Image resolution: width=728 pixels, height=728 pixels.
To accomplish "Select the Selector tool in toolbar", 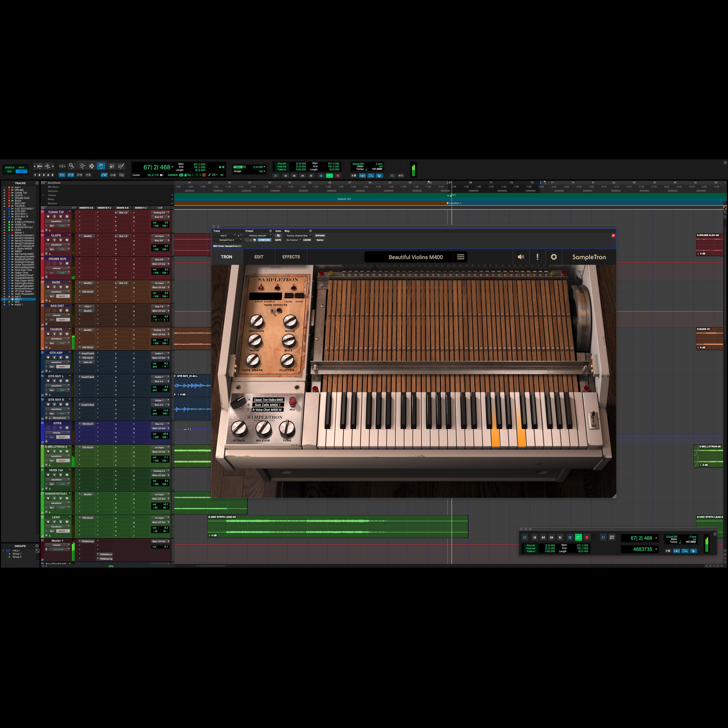I will pos(91,166).
